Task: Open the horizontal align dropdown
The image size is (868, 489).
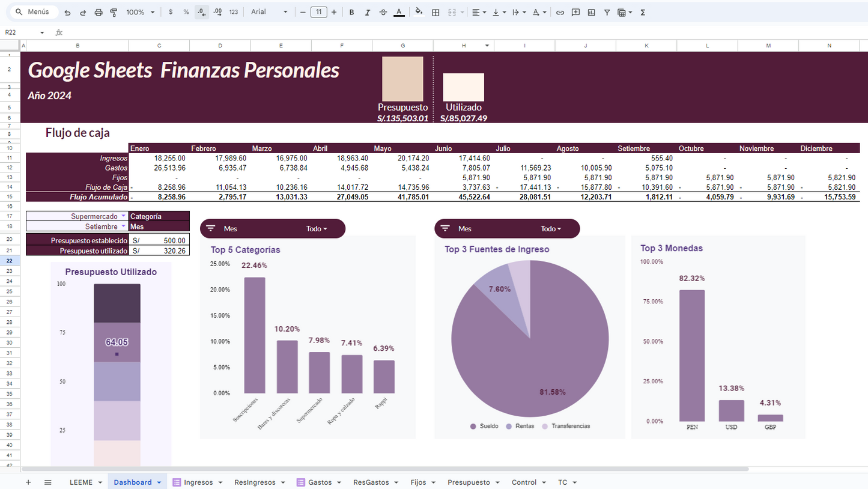Action: coord(479,12)
